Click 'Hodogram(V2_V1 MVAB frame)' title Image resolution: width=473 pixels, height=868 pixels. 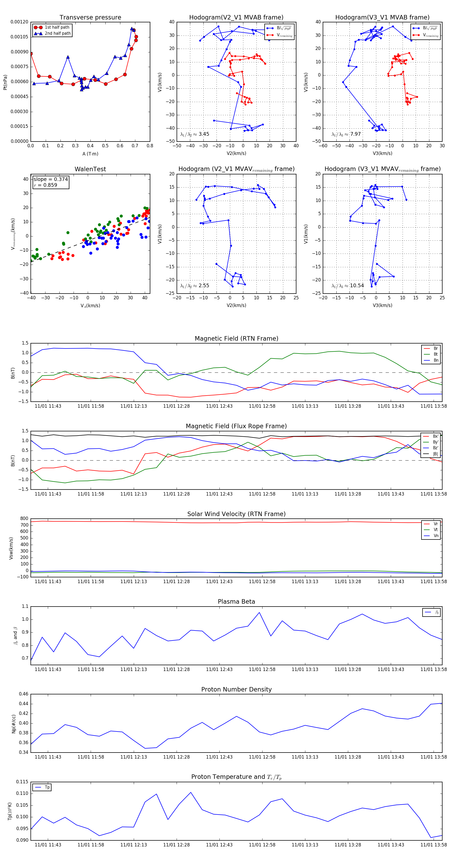pyautogui.click(x=236, y=18)
